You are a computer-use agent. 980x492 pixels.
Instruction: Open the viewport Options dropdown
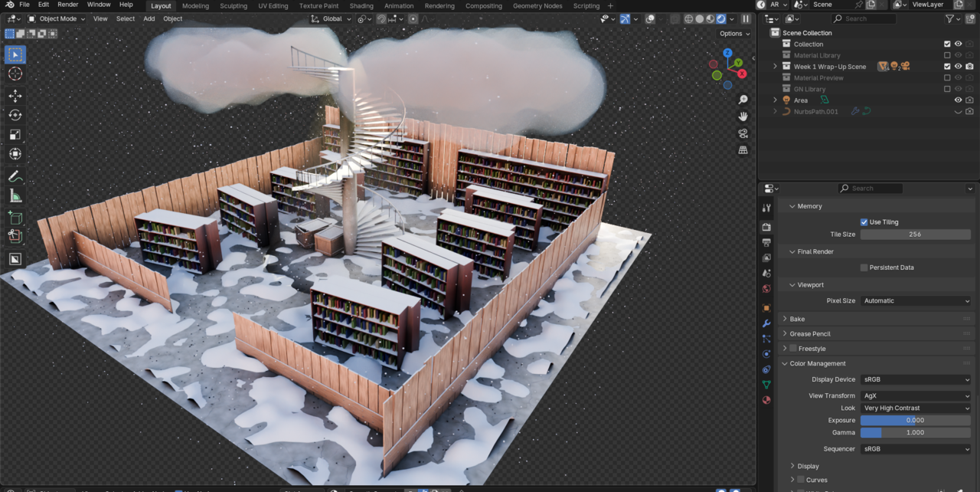(734, 34)
